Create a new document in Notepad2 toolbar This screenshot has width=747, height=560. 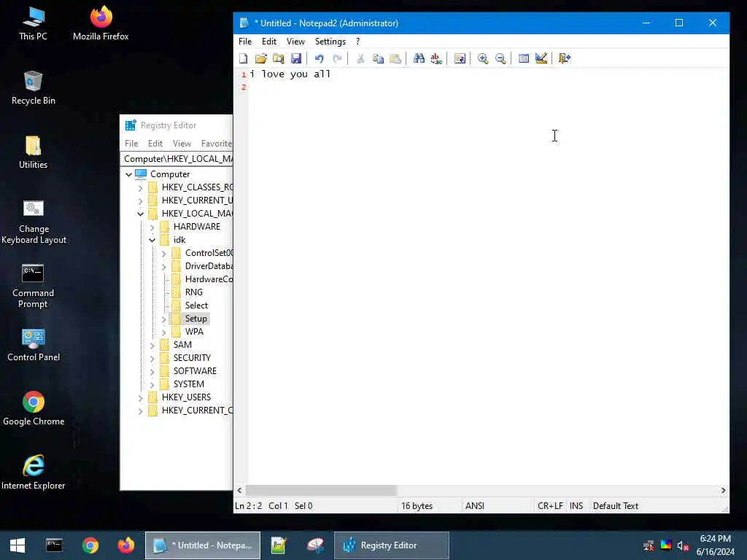coord(244,58)
